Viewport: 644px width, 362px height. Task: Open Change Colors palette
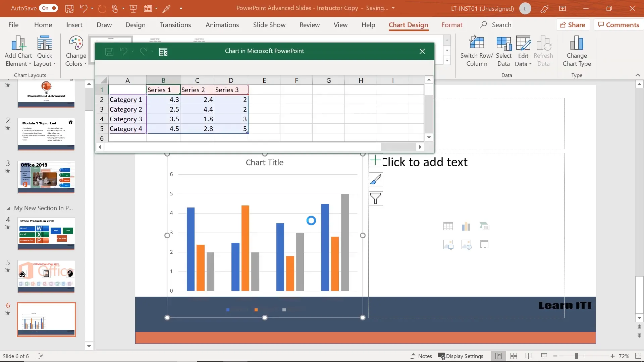(76, 51)
